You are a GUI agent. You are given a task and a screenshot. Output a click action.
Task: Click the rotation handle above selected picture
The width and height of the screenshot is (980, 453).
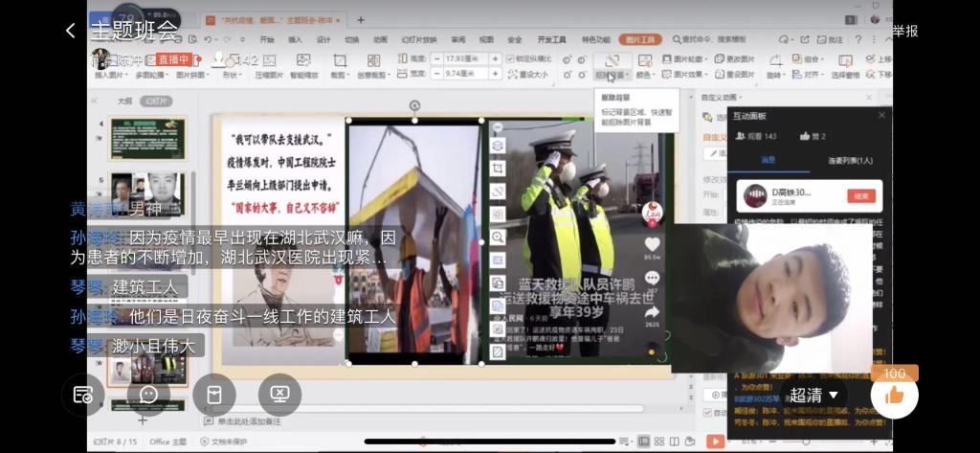pos(413,106)
